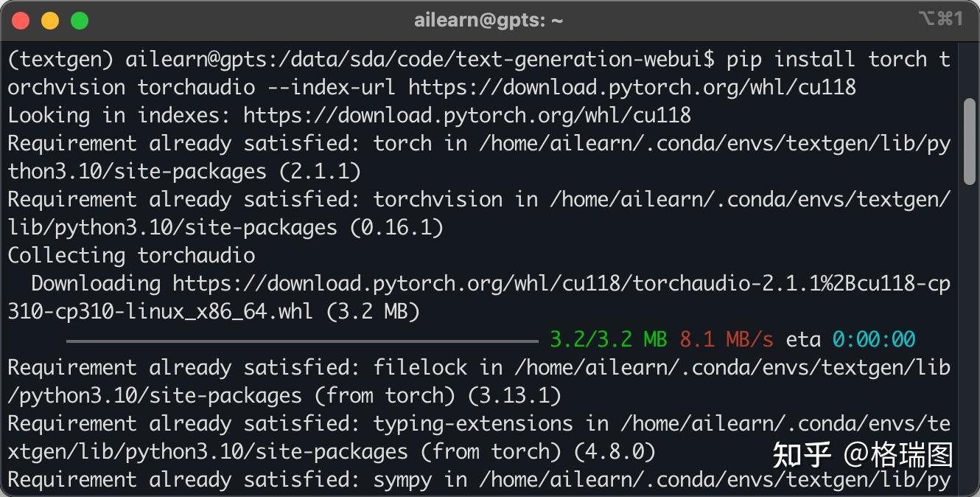Click the 'typing-extensions' package name

pyautogui.click(x=472, y=424)
